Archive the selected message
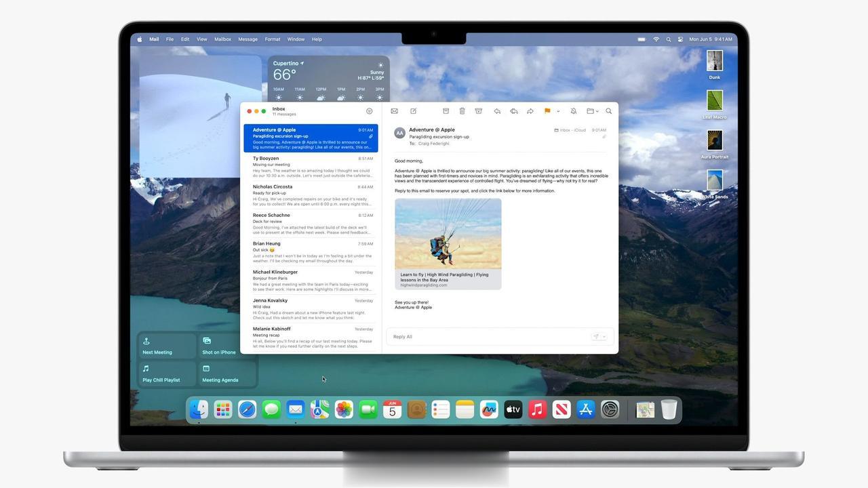The image size is (868, 488). pyautogui.click(x=446, y=111)
